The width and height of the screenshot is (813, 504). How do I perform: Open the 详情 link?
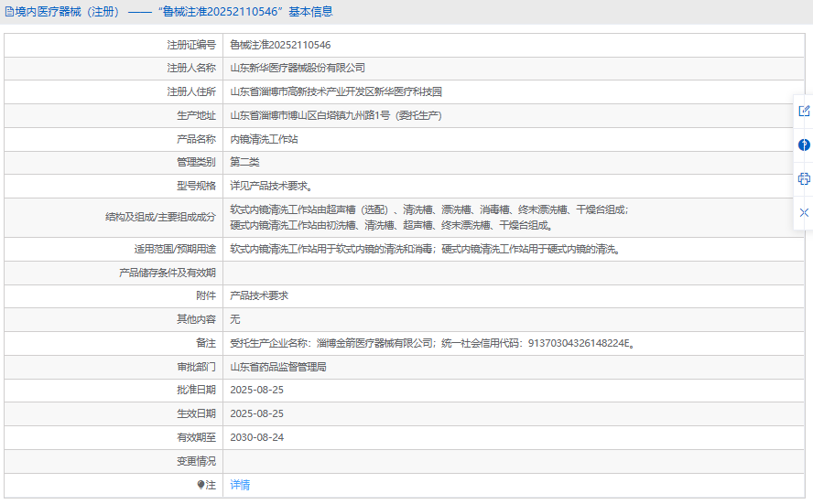pos(240,485)
